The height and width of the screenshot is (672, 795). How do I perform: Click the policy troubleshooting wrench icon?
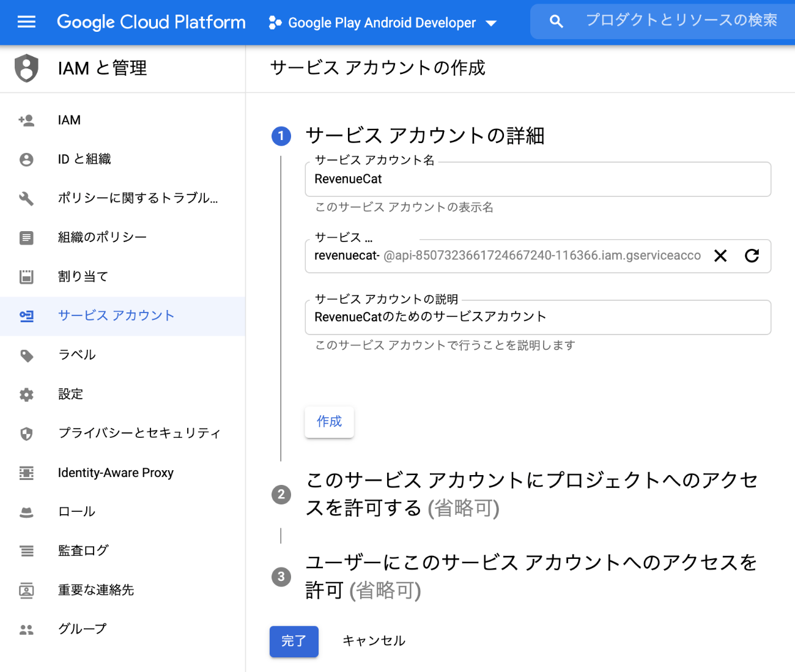[26, 198]
